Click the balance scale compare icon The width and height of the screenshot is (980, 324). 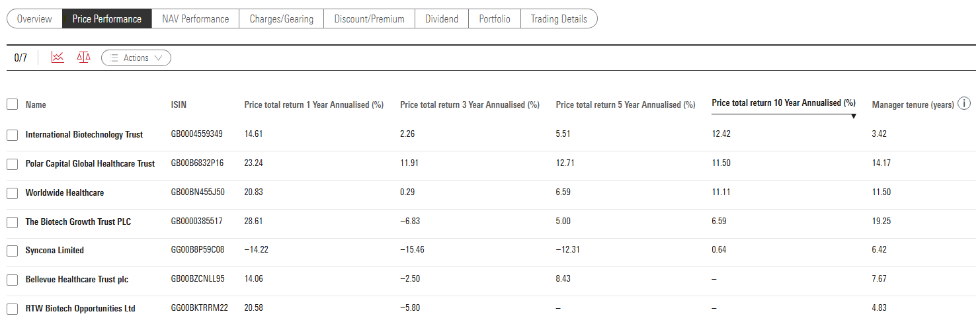click(83, 58)
